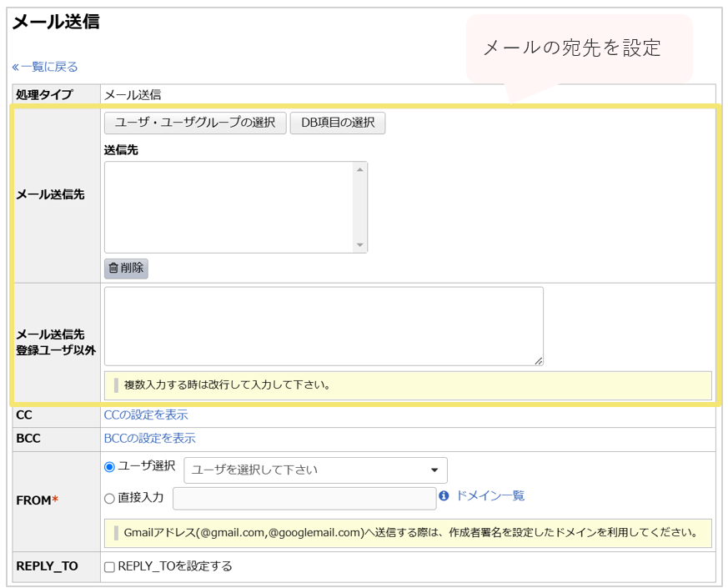Open the ドメイン一覧 link
Viewport: 728px width, 588px height.
[492, 495]
